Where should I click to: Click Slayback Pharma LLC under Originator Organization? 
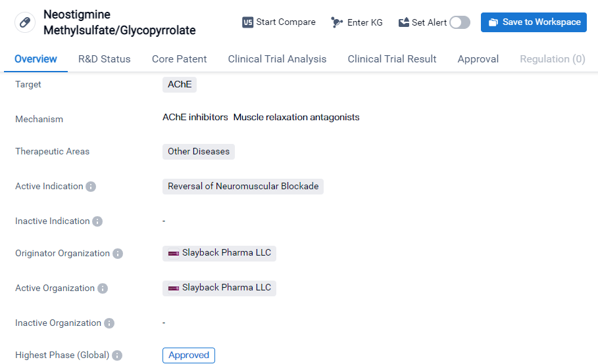[219, 253]
